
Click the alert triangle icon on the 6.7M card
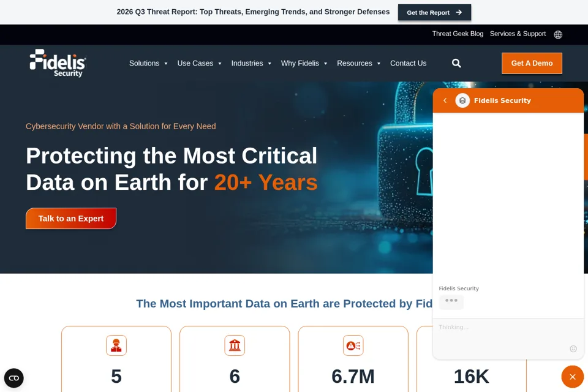(353, 345)
